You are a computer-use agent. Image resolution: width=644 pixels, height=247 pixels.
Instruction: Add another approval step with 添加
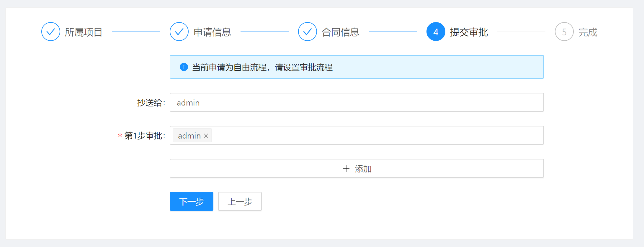coord(357,168)
